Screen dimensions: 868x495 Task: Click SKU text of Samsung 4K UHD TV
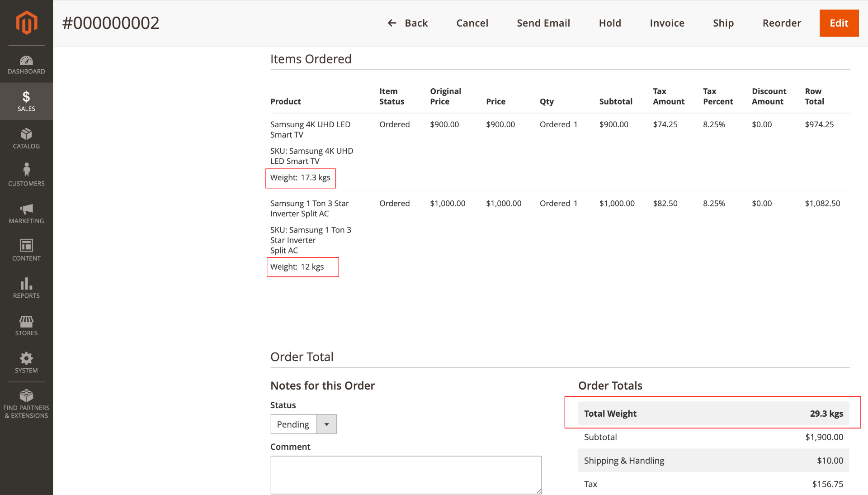tap(311, 156)
